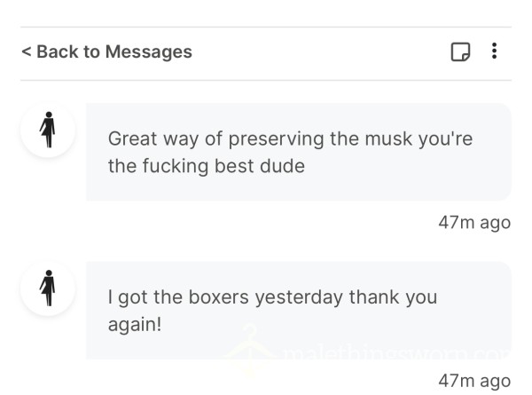Image resolution: width=532 pixels, height=395 pixels.
Task: Go back via 'Back to Messages' link
Action: [107, 52]
